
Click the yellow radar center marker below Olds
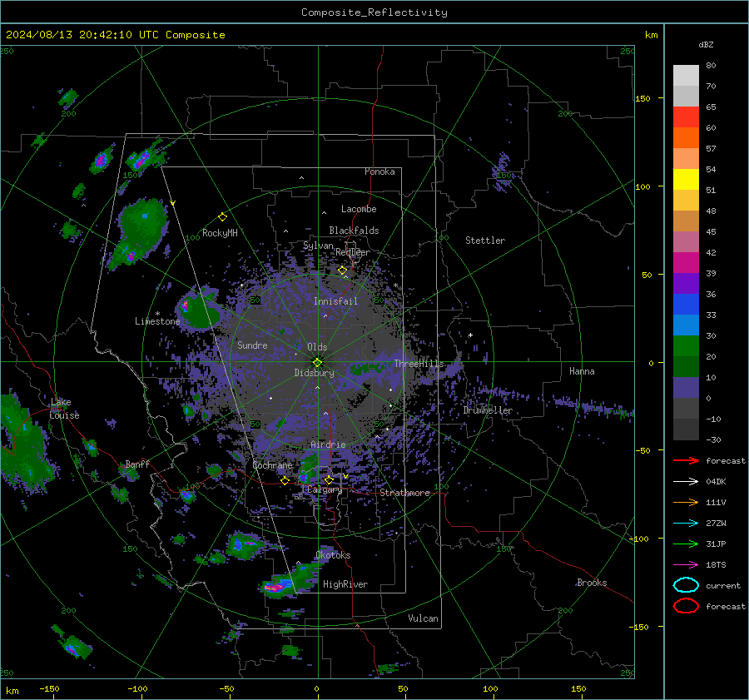click(317, 363)
